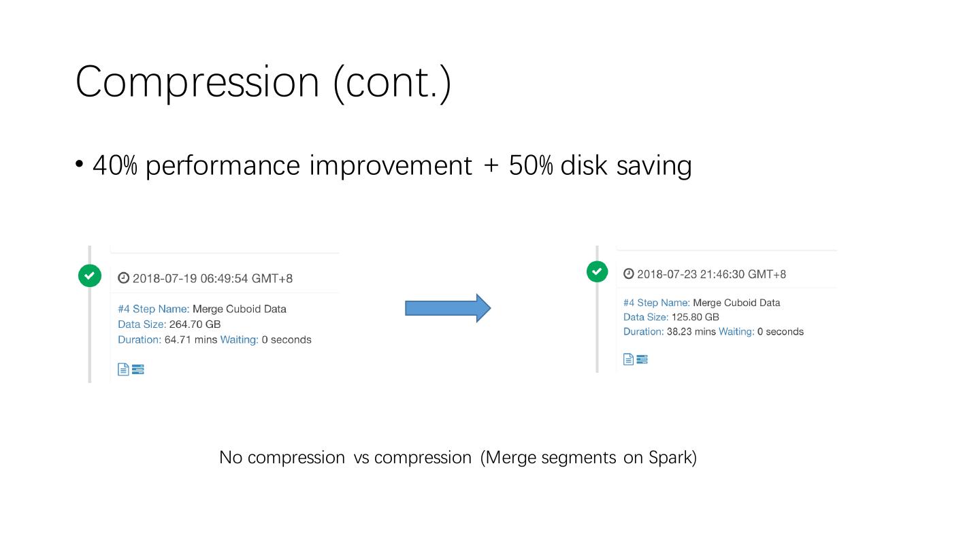Click the clock icon next to 2018-07-23 timestamp
Viewport: 980px width, 551px height.
[x=628, y=273]
